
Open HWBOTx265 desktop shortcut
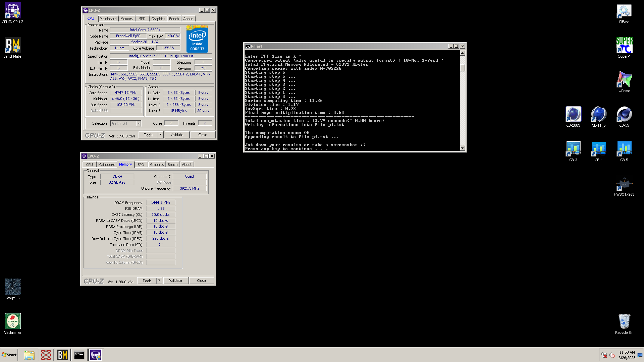(624, 186)
